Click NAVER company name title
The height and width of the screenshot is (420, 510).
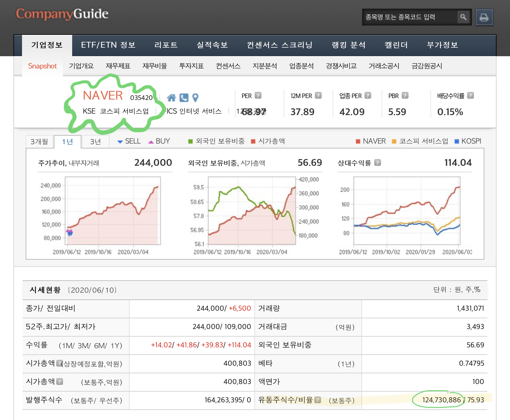pos(103,96)
